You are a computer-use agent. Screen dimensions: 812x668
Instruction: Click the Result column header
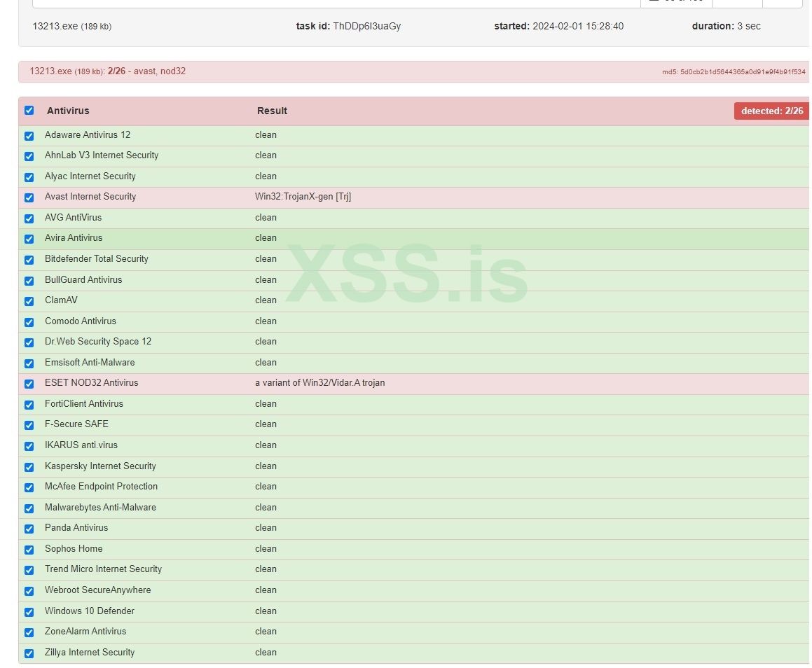tap(272, 111)
